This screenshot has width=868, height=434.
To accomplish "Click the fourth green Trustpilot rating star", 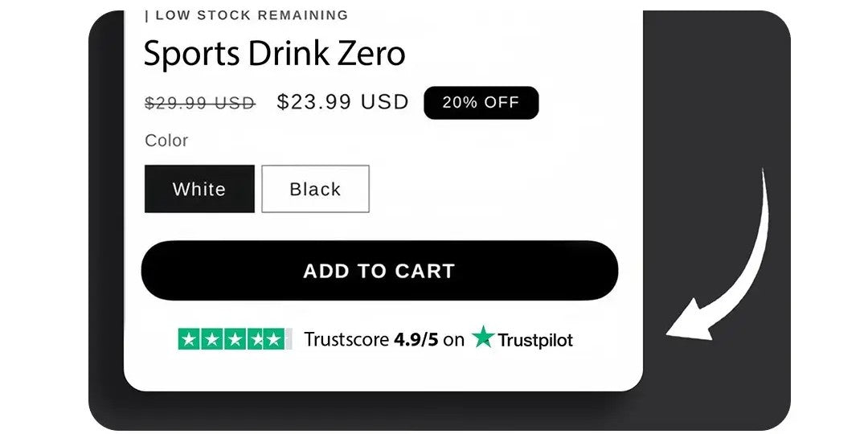I will tap(254, 339).
